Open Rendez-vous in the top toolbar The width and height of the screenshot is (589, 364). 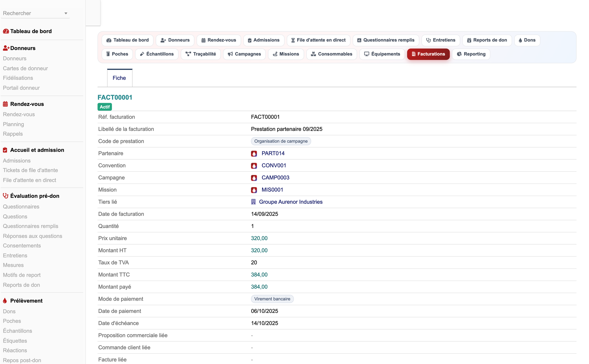[x=219, y=40]
